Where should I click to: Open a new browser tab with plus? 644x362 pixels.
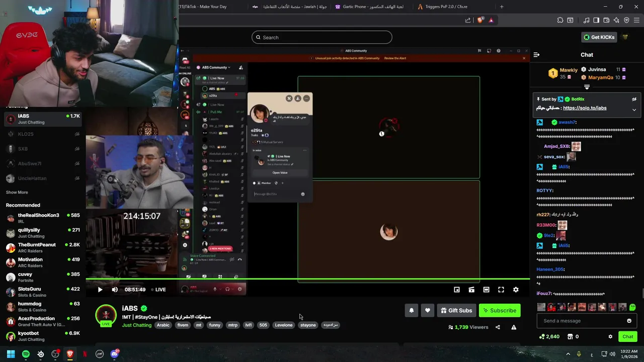502,7
